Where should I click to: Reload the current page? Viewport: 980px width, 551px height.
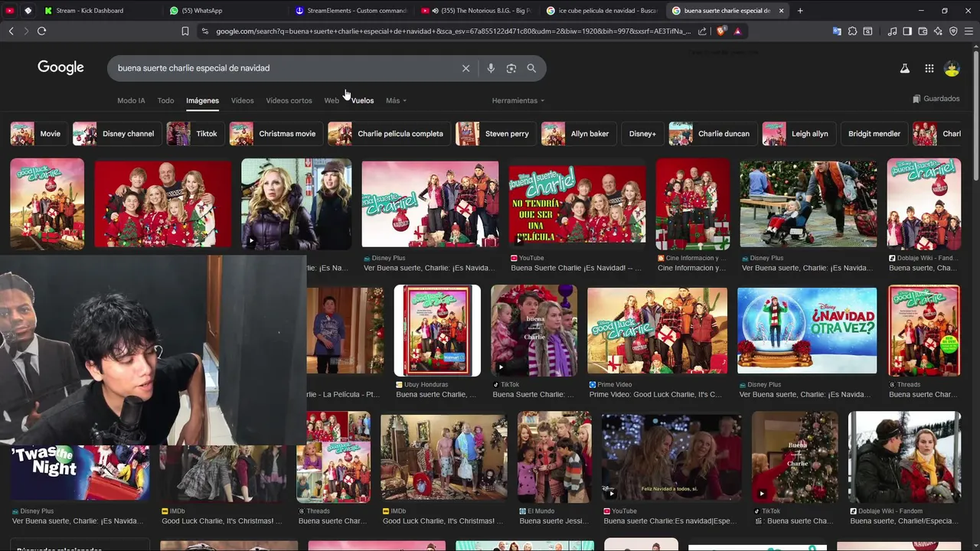pos(41,31)
